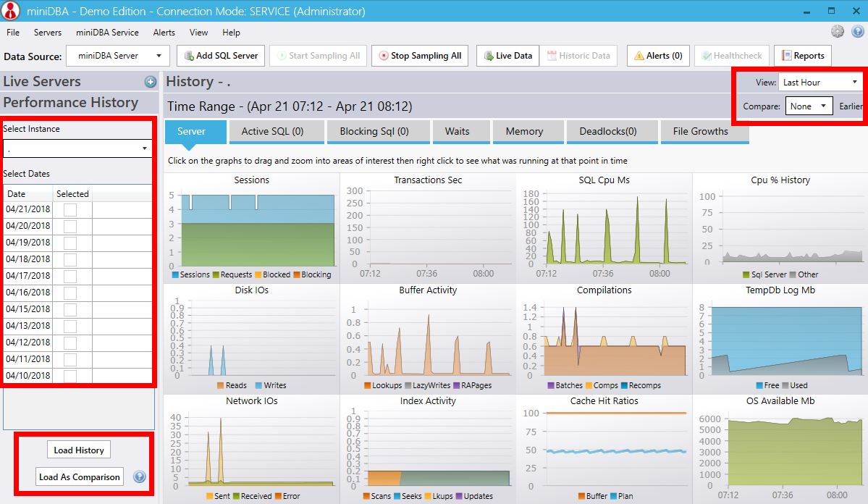Screen dimensions: 868x504
Task: Tick the checkbox for 04/20/2018
Action: pyautogui.click(x=70, y=227)
